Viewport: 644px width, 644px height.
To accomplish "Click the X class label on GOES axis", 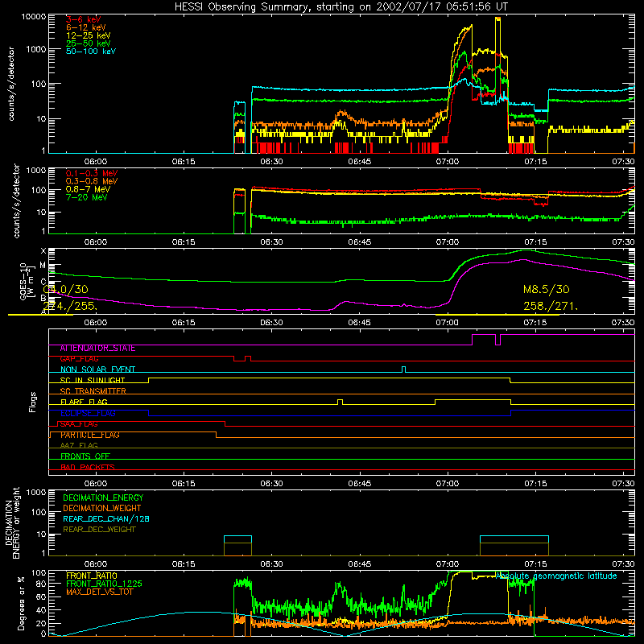I will [x=43, y=251].
